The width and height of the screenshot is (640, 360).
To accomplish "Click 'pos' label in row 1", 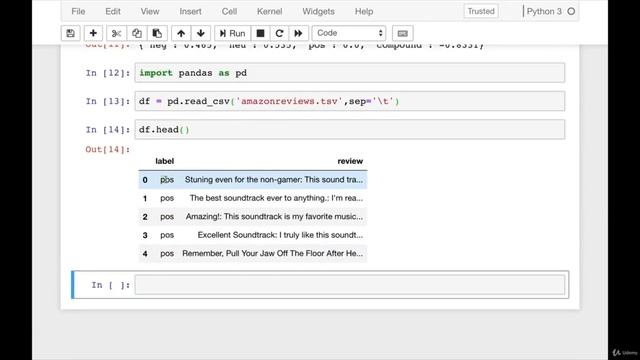I will click(167, 198).
